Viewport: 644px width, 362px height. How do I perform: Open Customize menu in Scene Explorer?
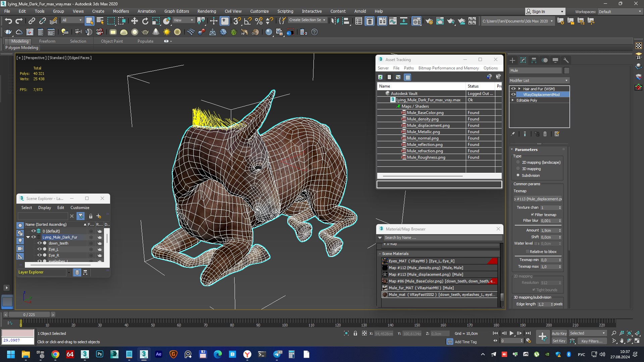[x=80, y=208]
